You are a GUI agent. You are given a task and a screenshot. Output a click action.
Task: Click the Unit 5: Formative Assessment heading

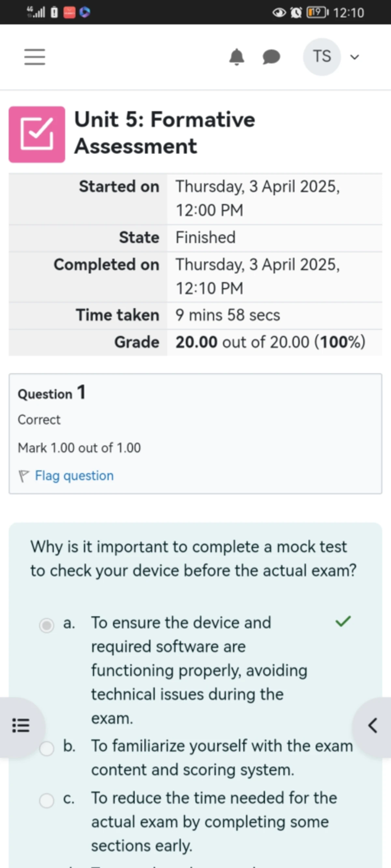tap(165, 133)
